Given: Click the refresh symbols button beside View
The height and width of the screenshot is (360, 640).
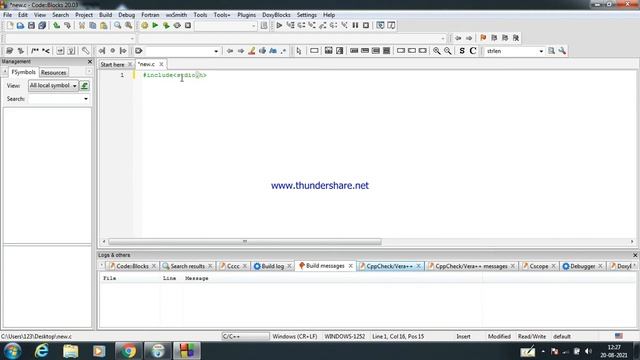Looking at the screenshot, I should (x=84, y=86).
